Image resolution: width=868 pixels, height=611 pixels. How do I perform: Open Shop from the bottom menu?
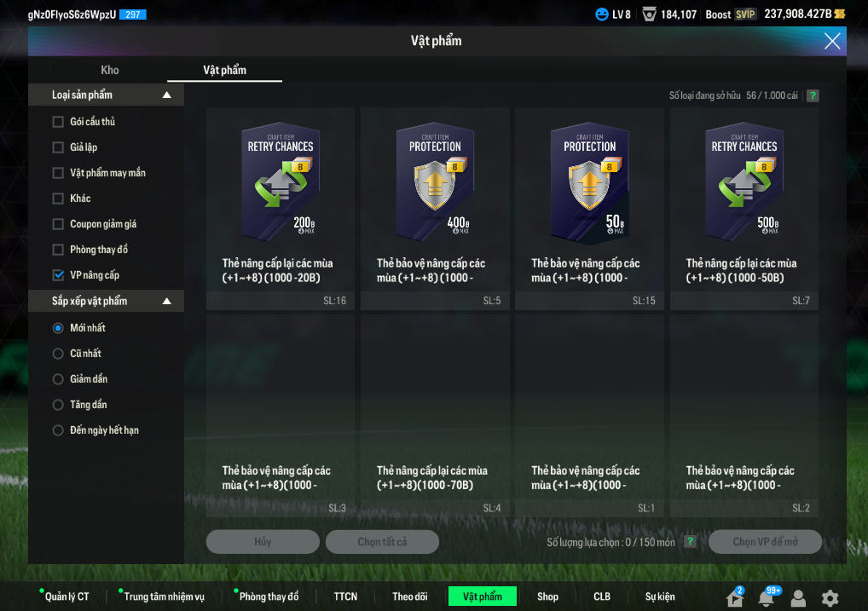547,597
